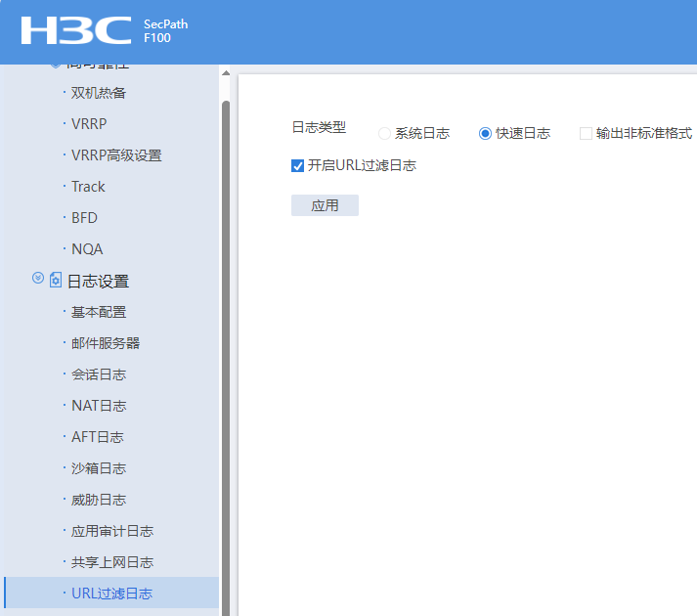Click the sidebar vertical scrollbar thumb
This screenshot has width=697, height=616.
[x=226, y=358]
